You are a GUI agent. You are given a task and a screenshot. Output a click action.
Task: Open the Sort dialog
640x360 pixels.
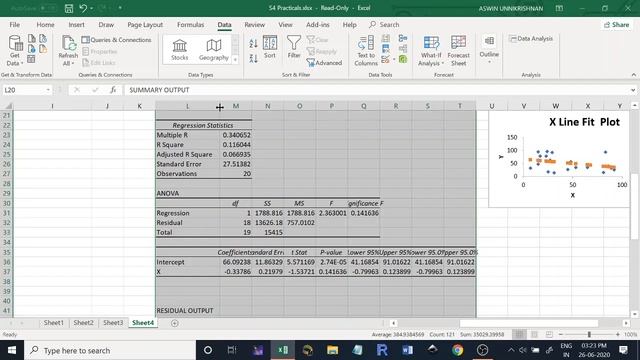(270, 47)
